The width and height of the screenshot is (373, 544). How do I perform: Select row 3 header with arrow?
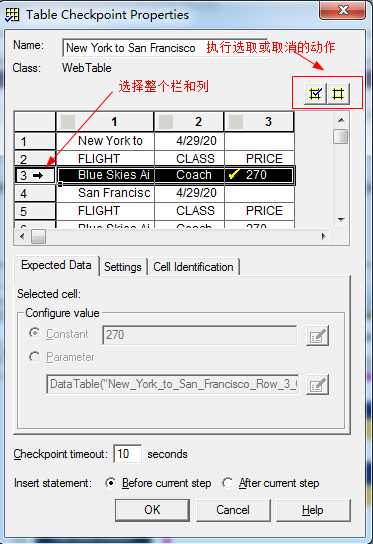click(35, 175)
